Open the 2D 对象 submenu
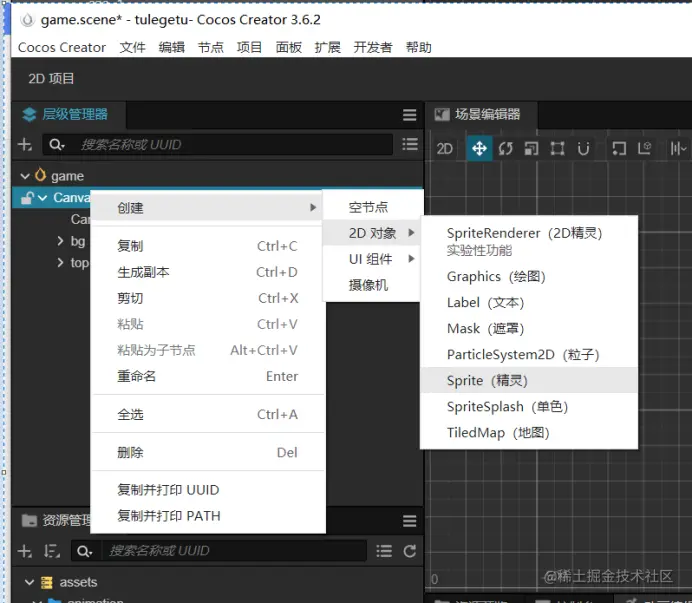 click(x=371, y=233)
